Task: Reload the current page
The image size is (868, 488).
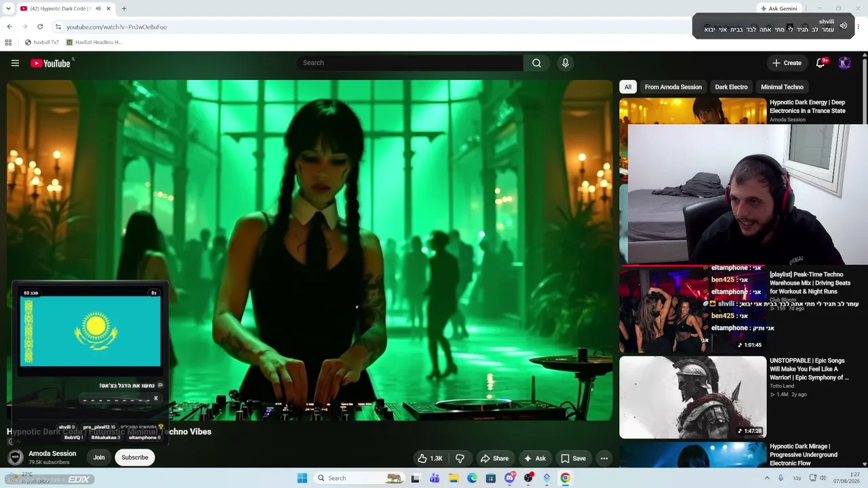Action: (x=40, y=26)
